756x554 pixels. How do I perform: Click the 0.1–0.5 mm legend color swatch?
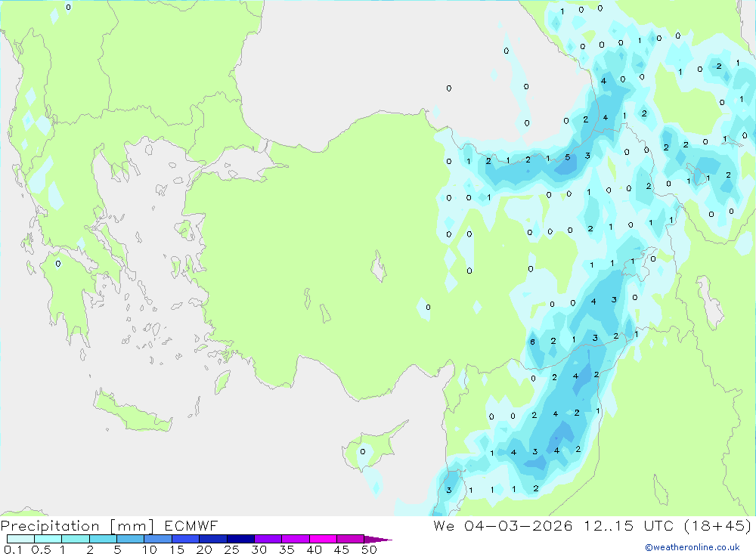click(x=20, y=539)
